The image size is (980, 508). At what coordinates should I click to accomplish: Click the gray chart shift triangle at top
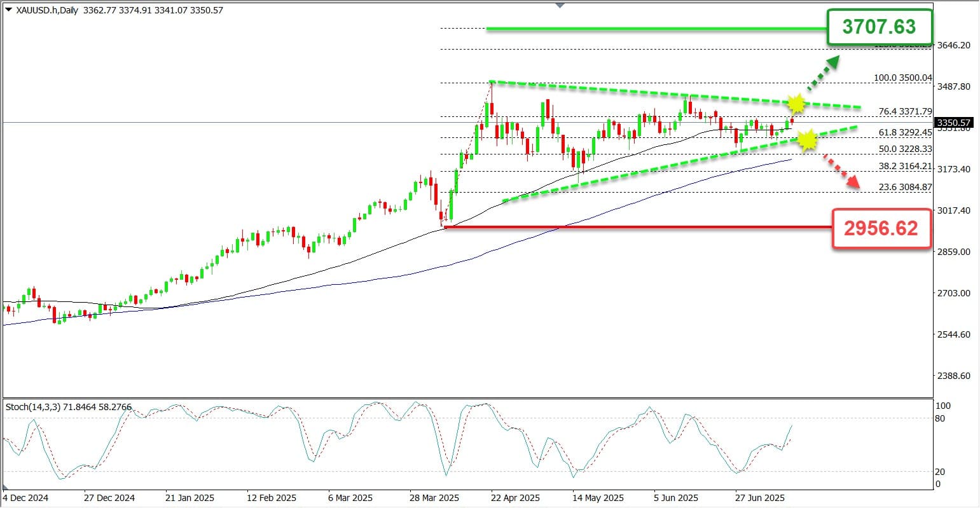click(x=560, y=5)
